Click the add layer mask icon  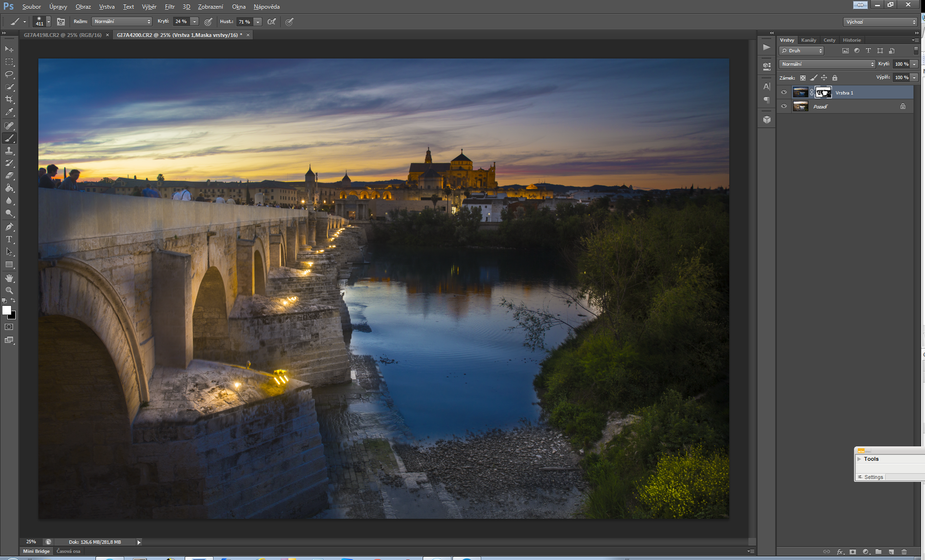tap(853, 552)
